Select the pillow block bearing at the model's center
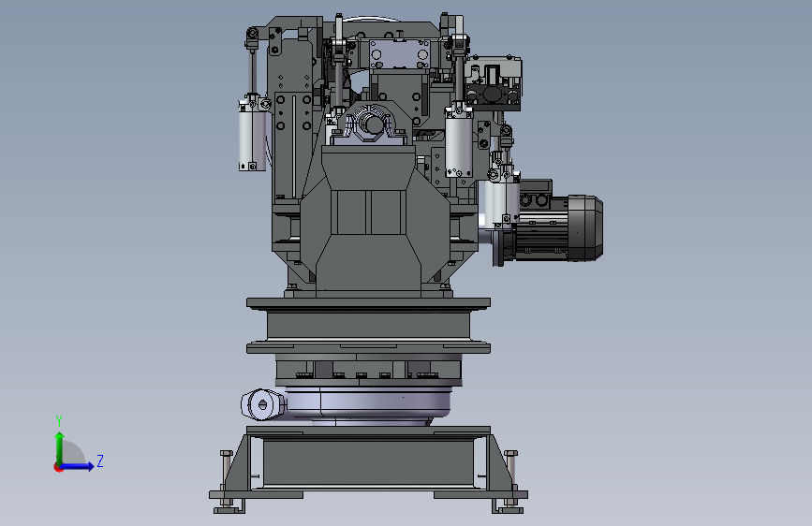 [369, 124]
